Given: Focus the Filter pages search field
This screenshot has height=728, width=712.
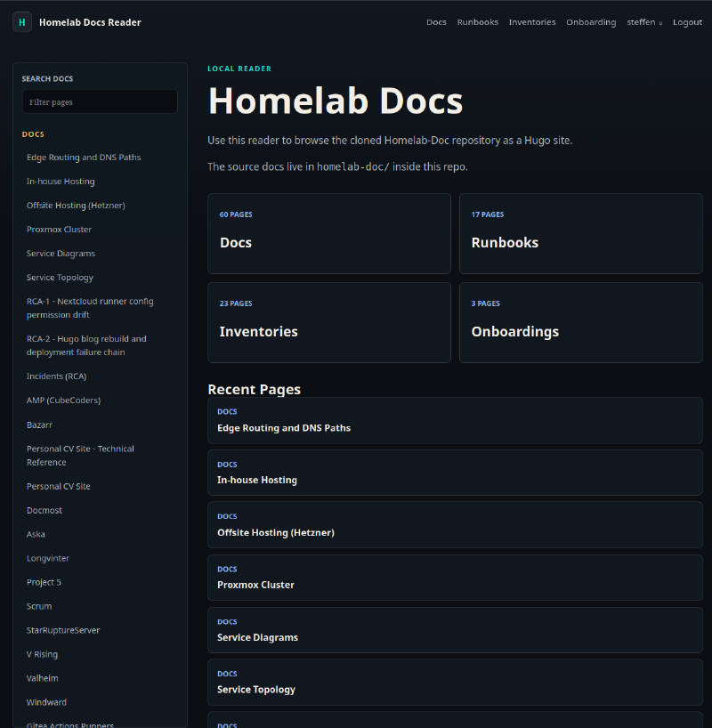Looking at the screenshot, I should (x=100, y=101).
